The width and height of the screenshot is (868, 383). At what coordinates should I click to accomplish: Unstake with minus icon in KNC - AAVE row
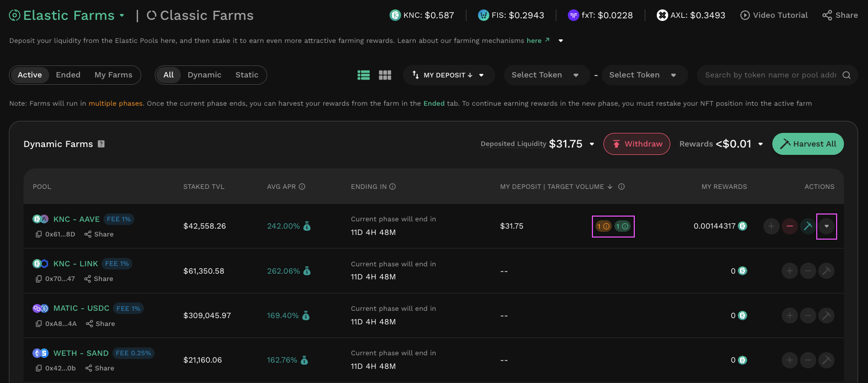[x=790, y=226]
